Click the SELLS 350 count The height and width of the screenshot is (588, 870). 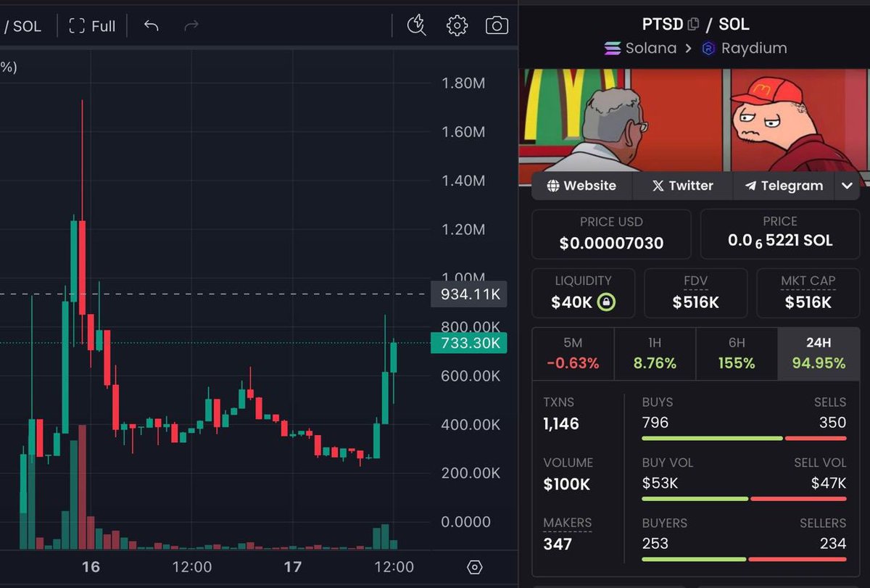tap(832, 423)
